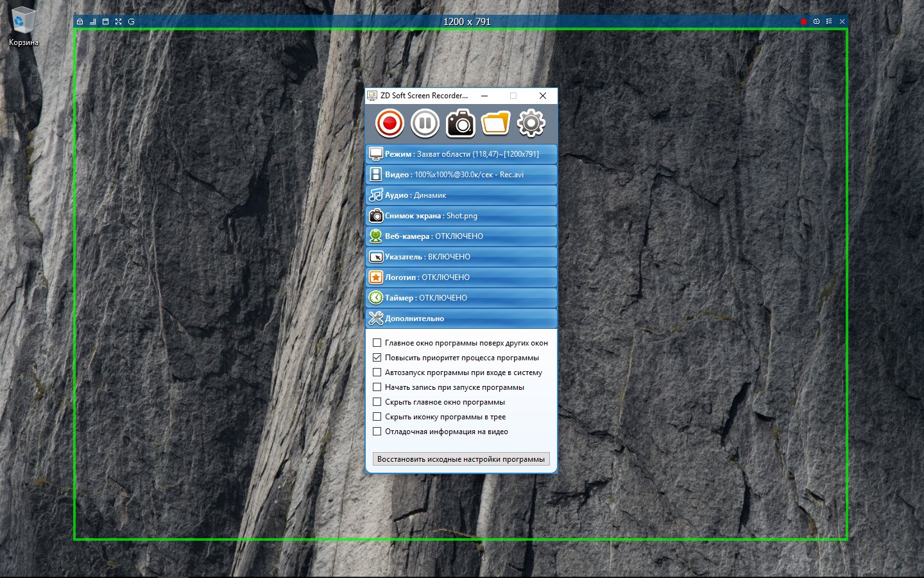
Task: Collapse the Дополнительно section
Action: click(461, 319)
